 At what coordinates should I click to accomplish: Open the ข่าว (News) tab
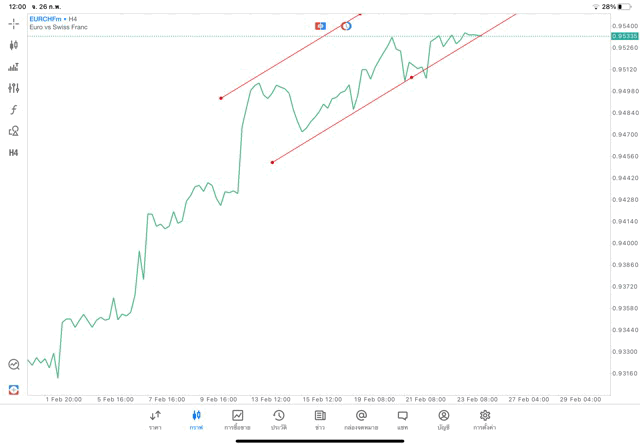click(x=320, y=419)
